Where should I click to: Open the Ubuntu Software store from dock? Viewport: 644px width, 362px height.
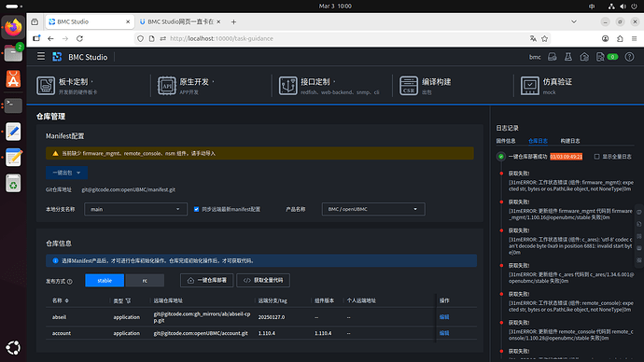(13, 79)
